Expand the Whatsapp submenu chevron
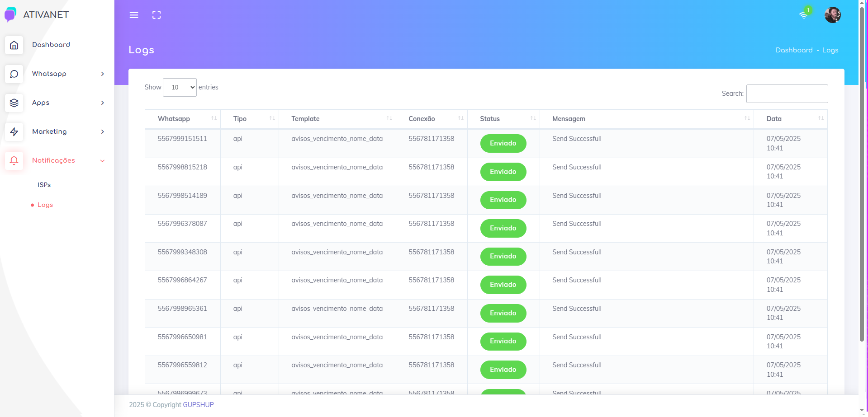This screenshot has height=417, width=868. point(103,74)
